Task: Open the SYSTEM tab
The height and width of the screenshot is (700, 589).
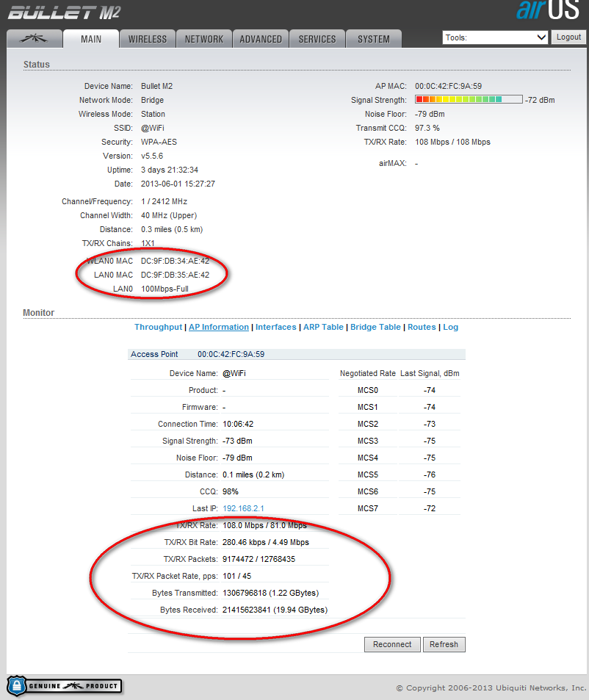Action: (x=374, y=39)
